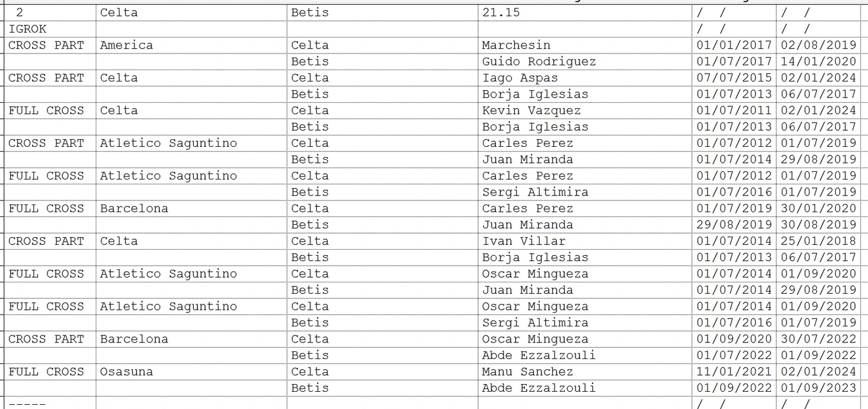Screen dimensions: 868x409
Task: Select the Iago Aspas cell
Action: click(x=584, y=78)
